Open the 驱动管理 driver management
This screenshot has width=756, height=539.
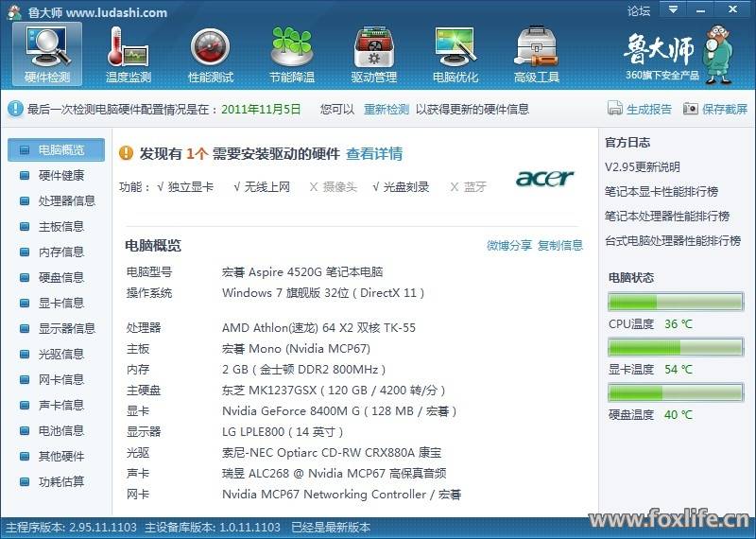373,53
